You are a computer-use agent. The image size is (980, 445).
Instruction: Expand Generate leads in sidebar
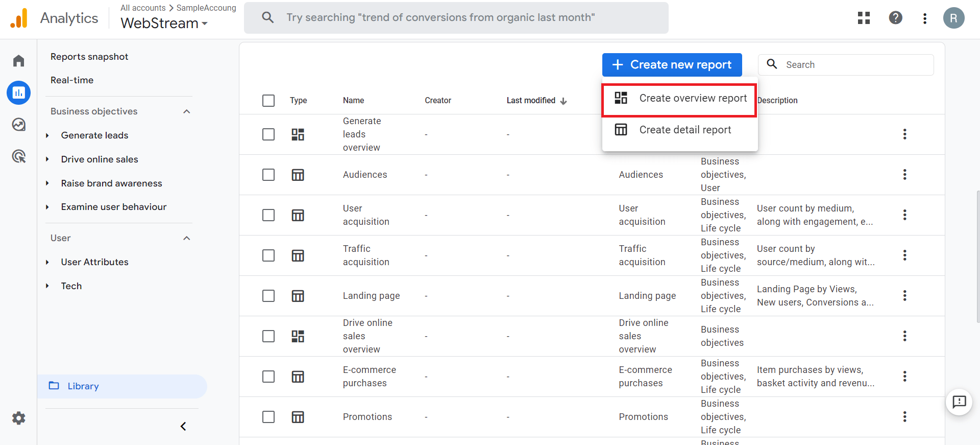47,135
